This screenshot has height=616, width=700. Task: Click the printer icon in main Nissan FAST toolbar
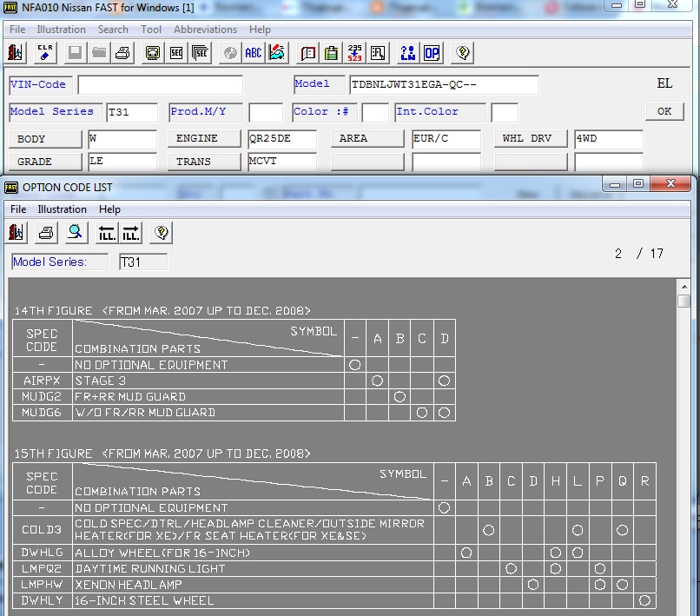(122, 53)
